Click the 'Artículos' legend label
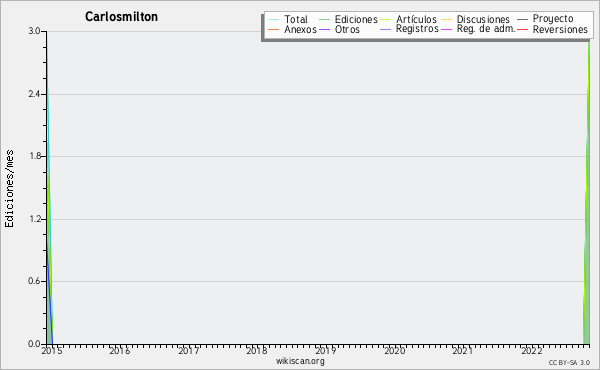This screenshot has height=370, width=600. (416, 19)
